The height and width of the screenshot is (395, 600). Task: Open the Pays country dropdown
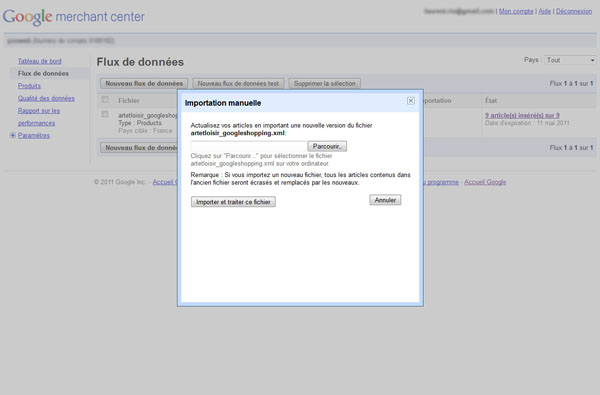tap(570, 60)
